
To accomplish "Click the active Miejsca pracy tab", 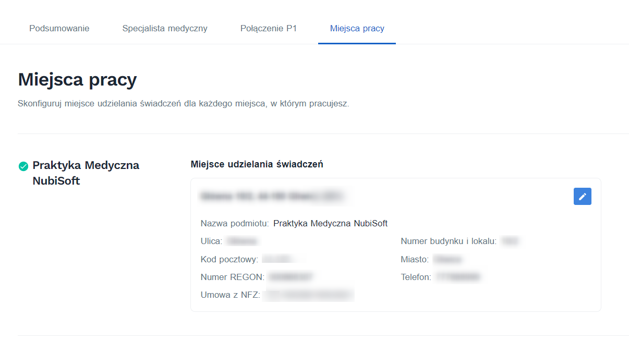I will pyautogui.click(x=357, y=28).
